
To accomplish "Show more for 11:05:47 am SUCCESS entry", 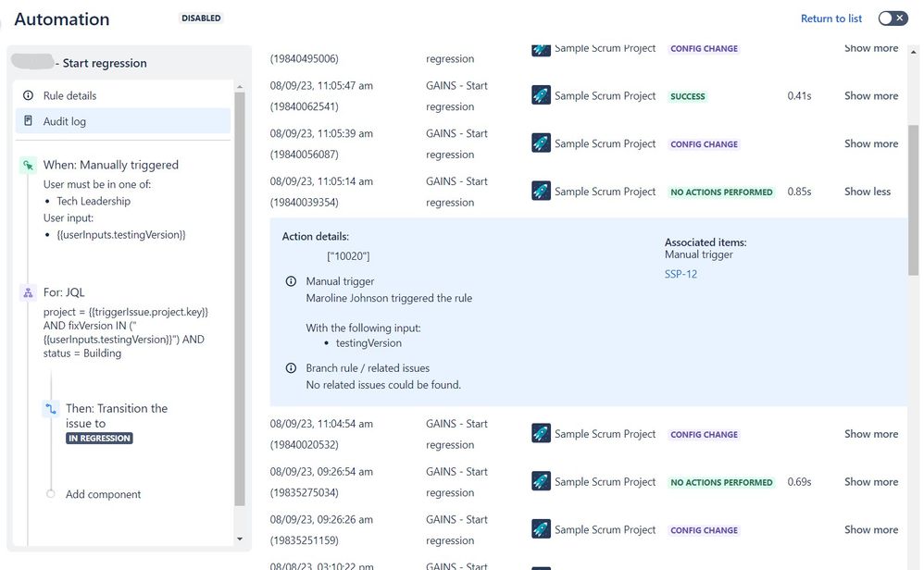I will point(871,95).
